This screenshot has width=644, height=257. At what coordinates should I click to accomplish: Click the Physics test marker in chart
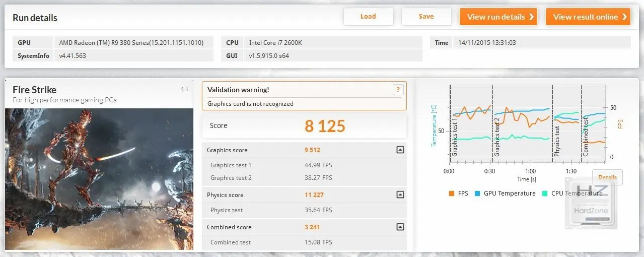[x=557, y=141]
